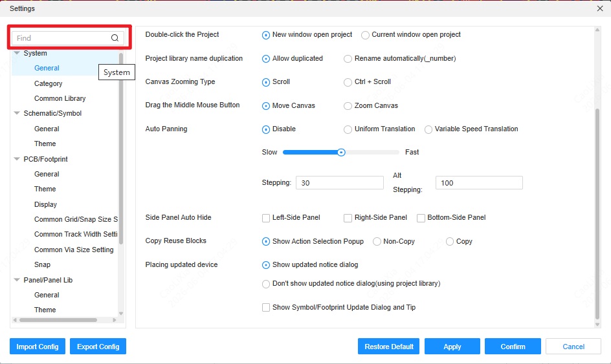The height and width of the screenshot is (364, 611).
Task: Choose Scroll for canvas zooming type
Action: 266,82
